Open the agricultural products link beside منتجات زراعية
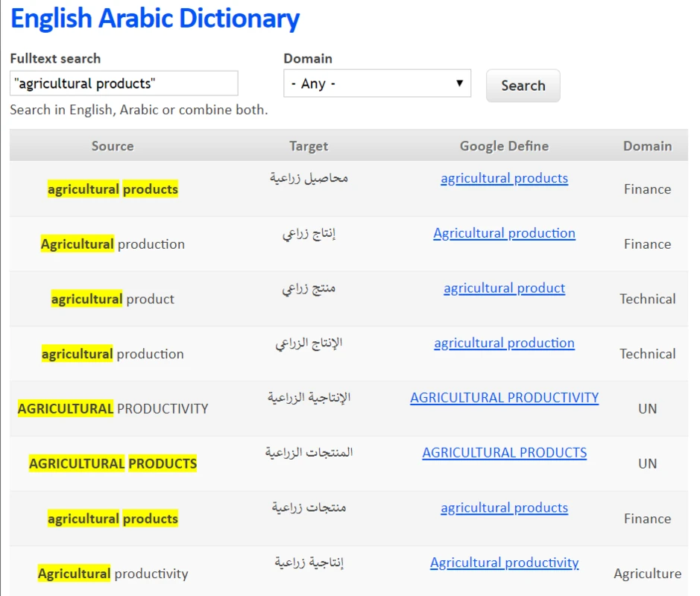700x596 pixels. (505, 507)
